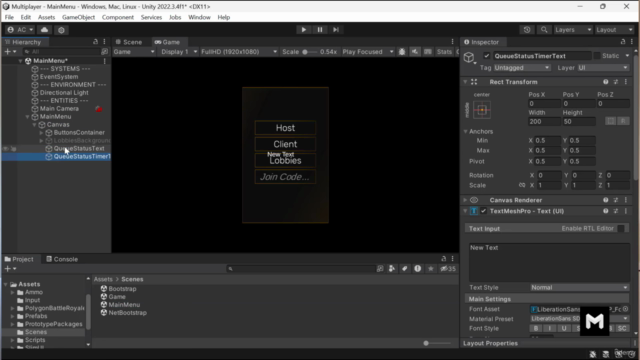Image resolution: width=640 pixels, height=360 pixels.
Task: Open the GameObject menu
Action: pyautogui.click(x=78, y=17)
